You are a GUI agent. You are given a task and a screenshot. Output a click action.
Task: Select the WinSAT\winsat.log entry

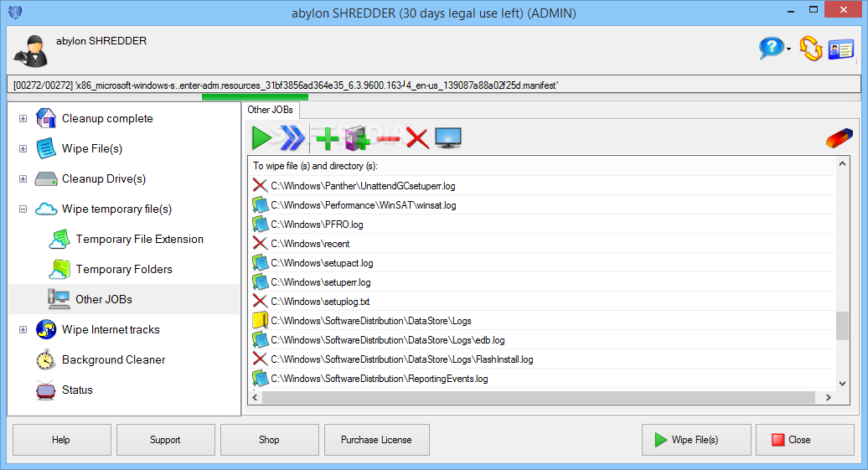point(363,205)
